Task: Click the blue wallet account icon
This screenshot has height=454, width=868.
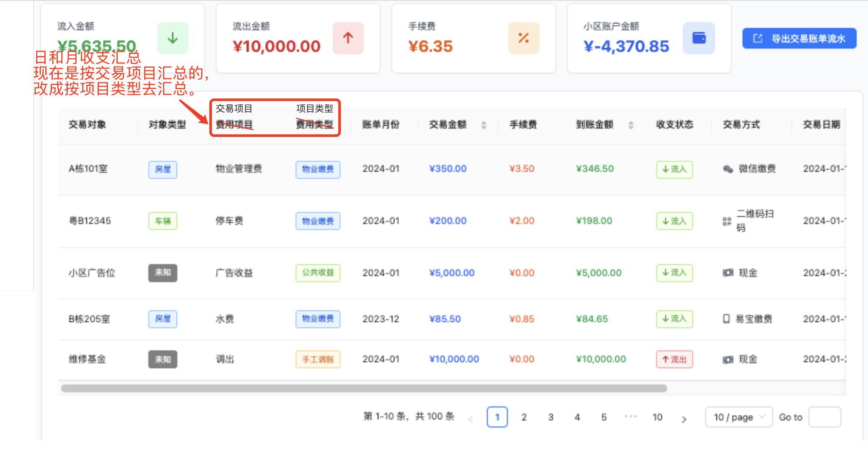Action: (x=699, y=38)
